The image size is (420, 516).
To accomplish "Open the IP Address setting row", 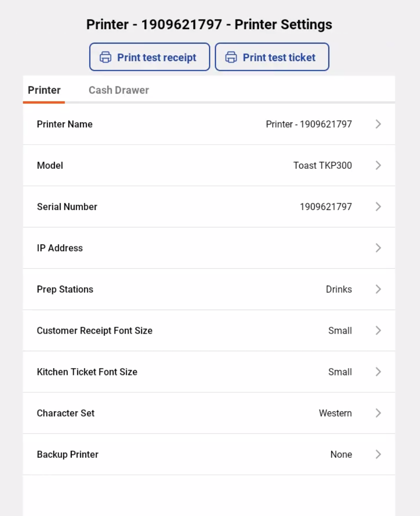I will pyautogui.click(x=209, y=248).
